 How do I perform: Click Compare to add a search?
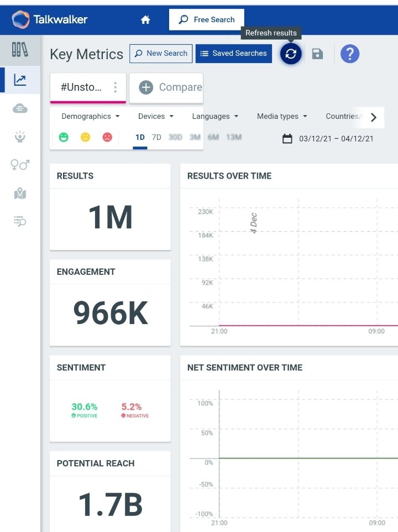click(166, 87)
